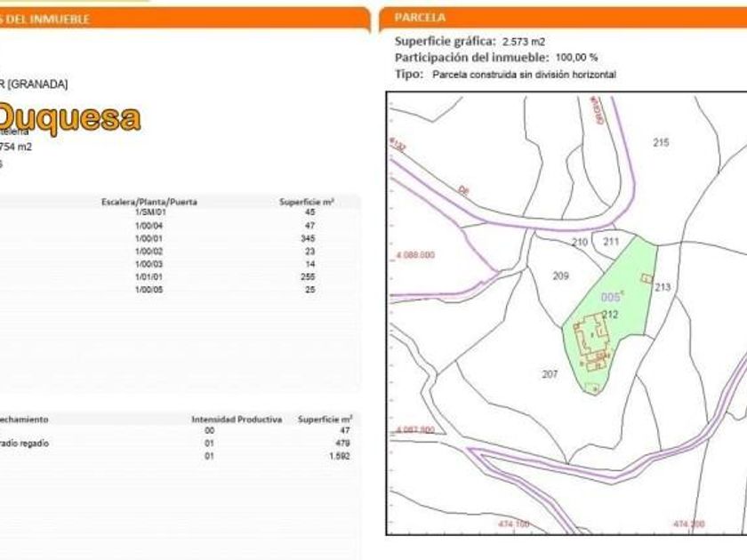Select the 1/SM/01 table row
747x560 pixels.
point(149,213)
